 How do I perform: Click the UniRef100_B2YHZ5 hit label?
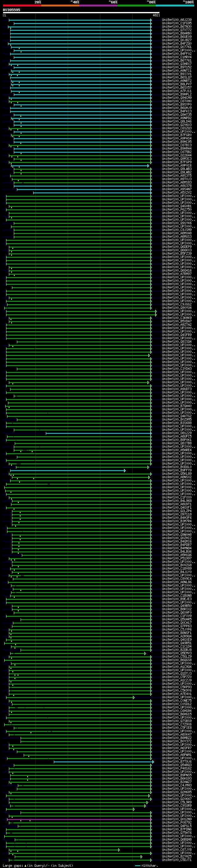[177, 856]
